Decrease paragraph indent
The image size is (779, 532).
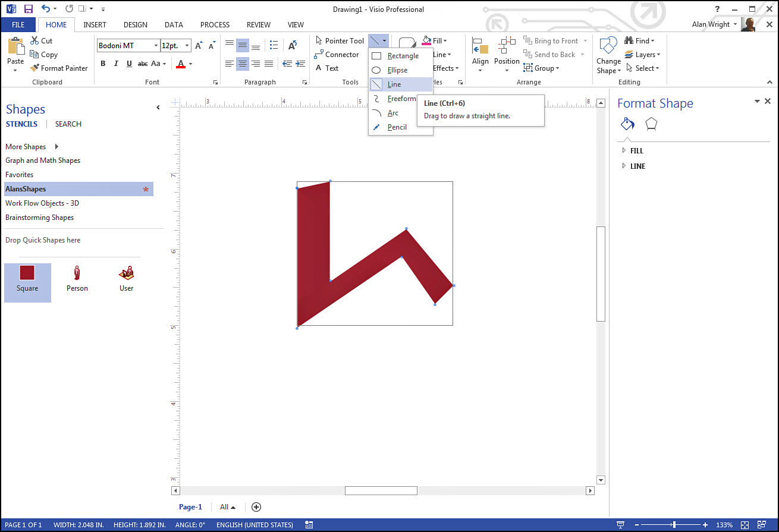288,64
